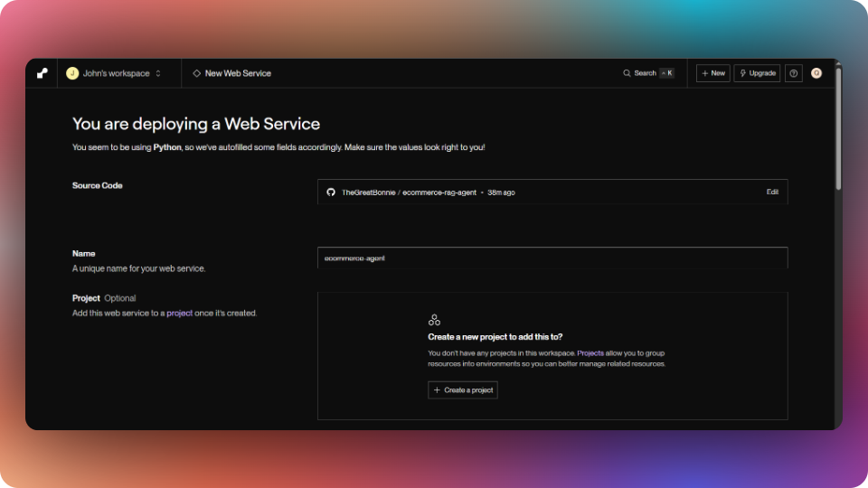This screenshot has height=488, width=868.
Task: Click the yellow J workspace avatar
Action: click(x=72, y=73)
